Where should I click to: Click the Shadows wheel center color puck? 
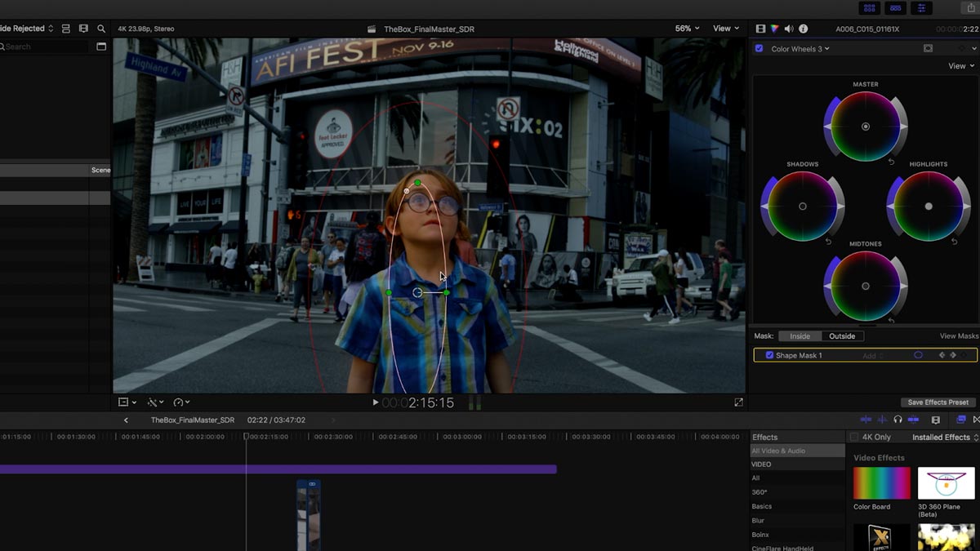(803, 207)
